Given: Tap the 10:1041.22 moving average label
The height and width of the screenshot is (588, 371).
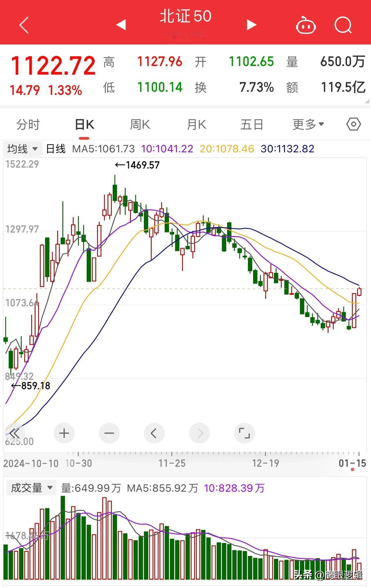Looking at the screenshot, I should 167,149.
